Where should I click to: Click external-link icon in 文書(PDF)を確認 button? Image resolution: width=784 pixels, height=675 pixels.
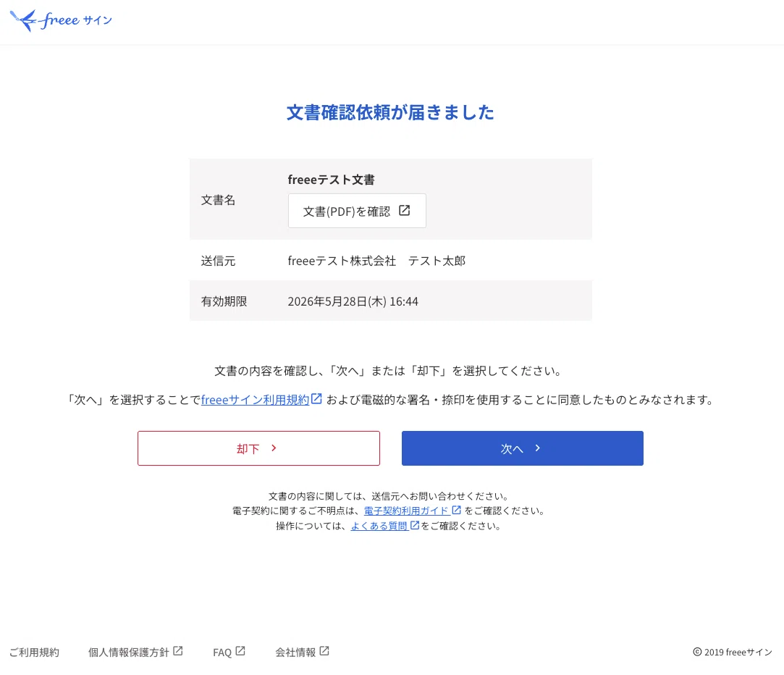405,211
